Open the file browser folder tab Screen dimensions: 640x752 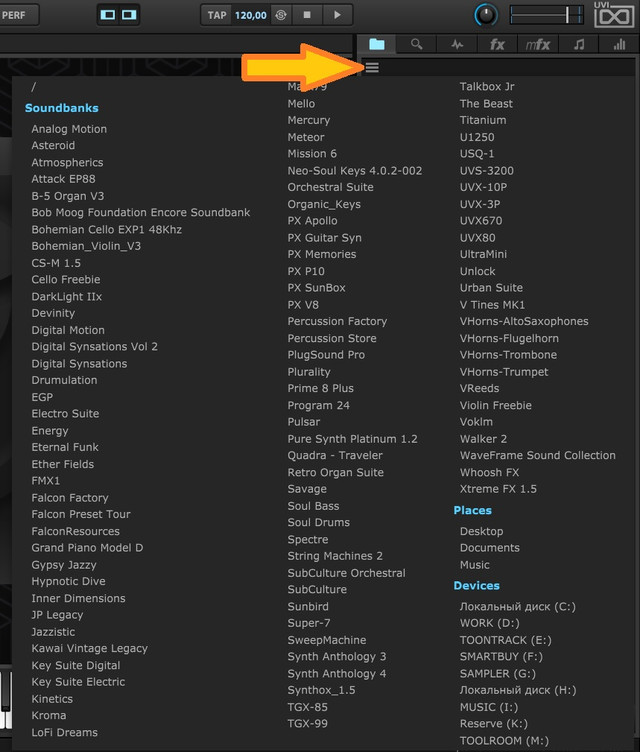[376, 44]
